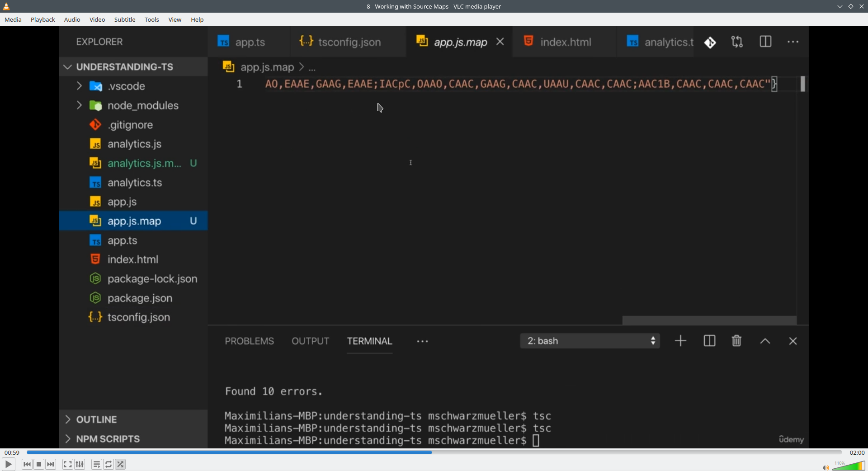
Task: Expand the OUTLINE section
Action: pyautogui.click(x=133, y=419)
